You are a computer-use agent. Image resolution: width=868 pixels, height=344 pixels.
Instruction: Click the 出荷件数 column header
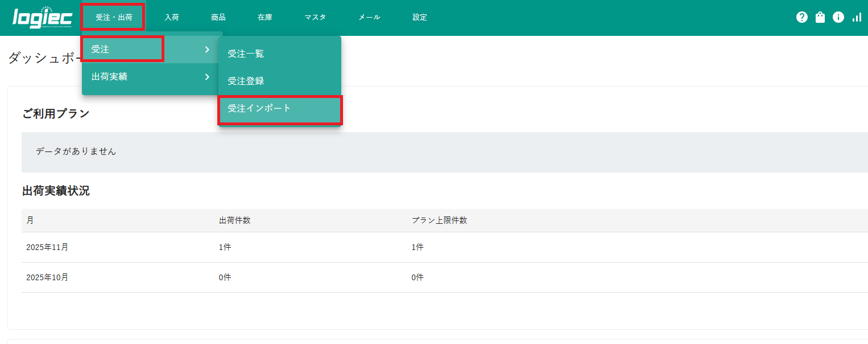(234, 220)
